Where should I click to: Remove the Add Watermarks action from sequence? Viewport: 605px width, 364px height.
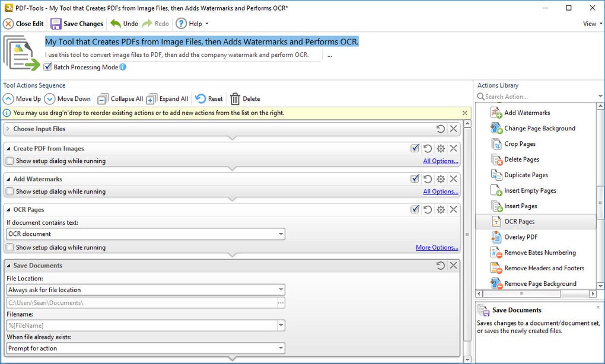(x=453, y=179)
